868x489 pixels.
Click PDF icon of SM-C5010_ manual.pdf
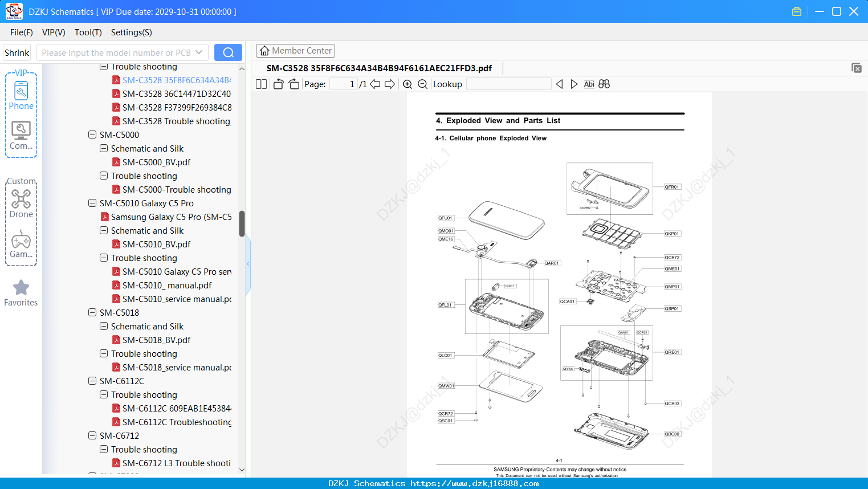pos(116,286)
